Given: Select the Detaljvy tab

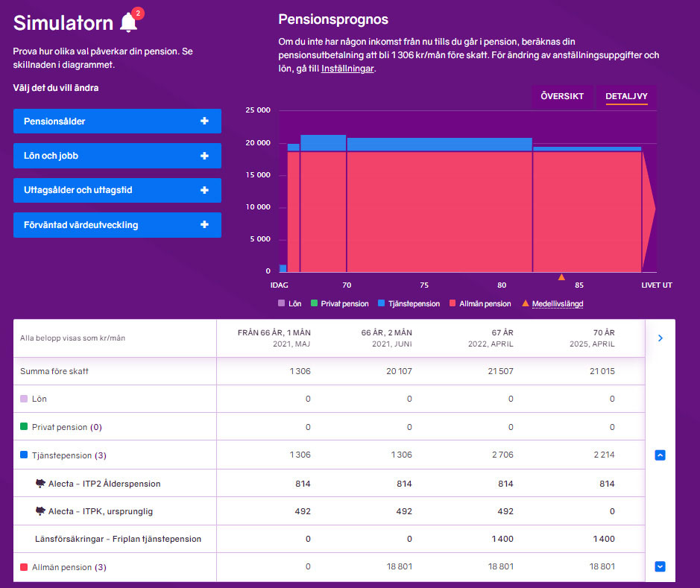Looking at the screenshot, I should [x=626, y=96].
